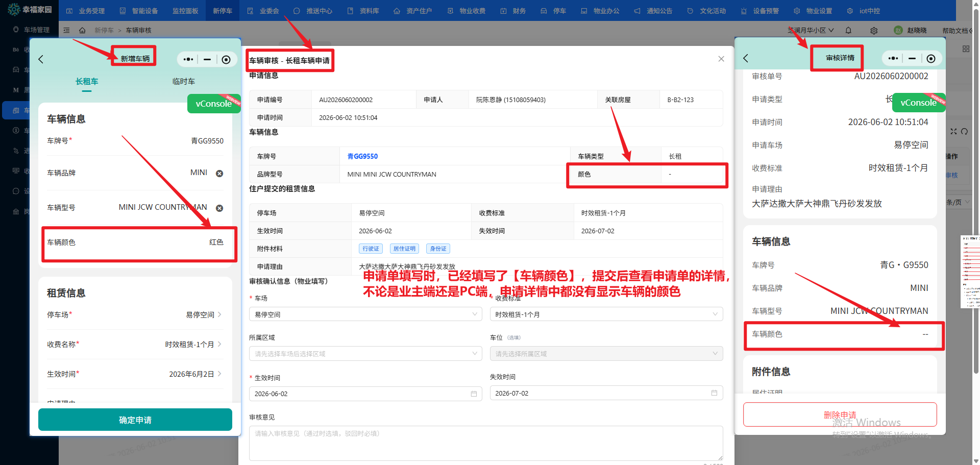Click the 确定申请 button
The height and width of the screenshot is (465, 980).
(135, 420)
